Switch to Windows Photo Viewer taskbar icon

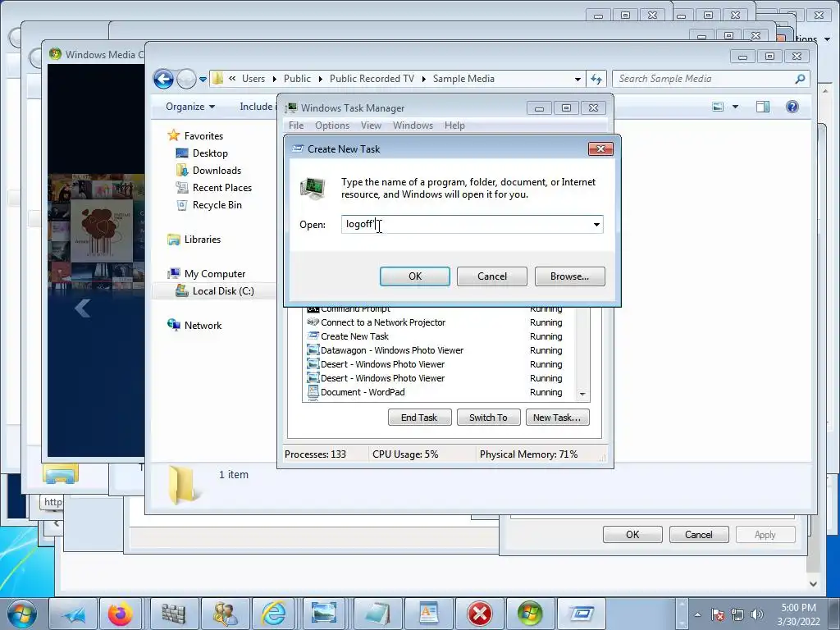(324, 614)
